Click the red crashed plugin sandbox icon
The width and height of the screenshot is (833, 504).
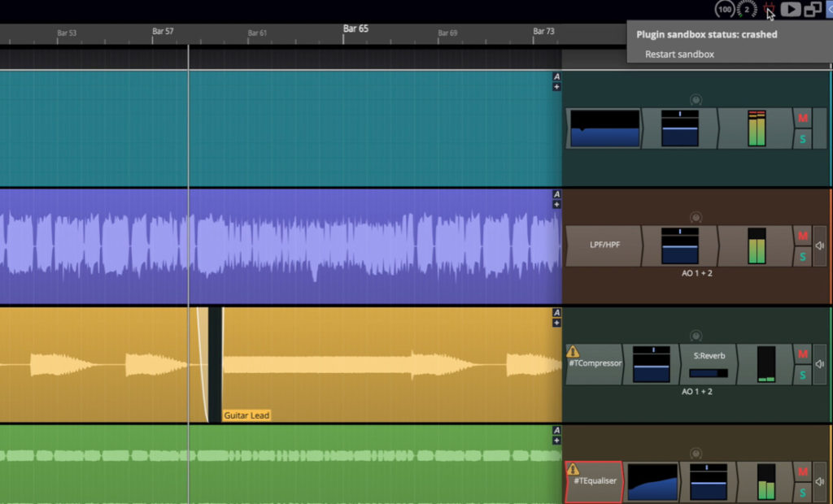[770, 10]
